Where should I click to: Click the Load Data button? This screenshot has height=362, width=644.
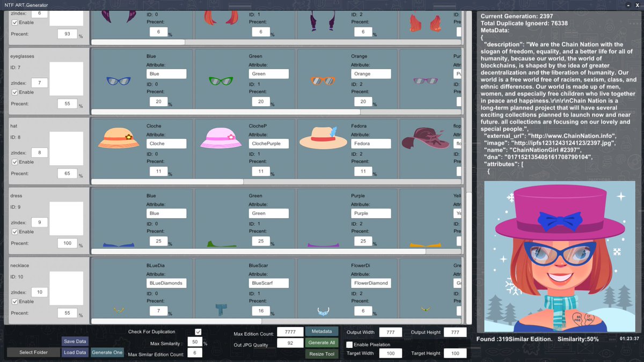coord(75,352)
